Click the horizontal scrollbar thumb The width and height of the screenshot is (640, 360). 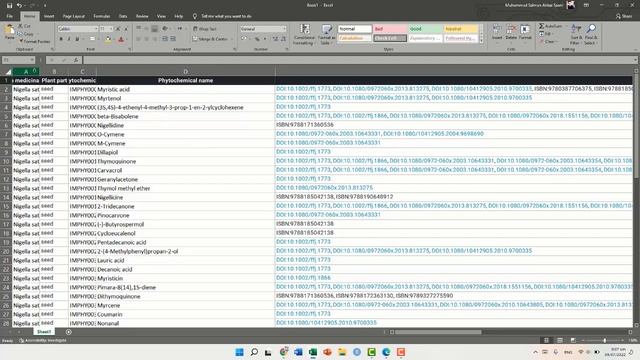[438, 332]
